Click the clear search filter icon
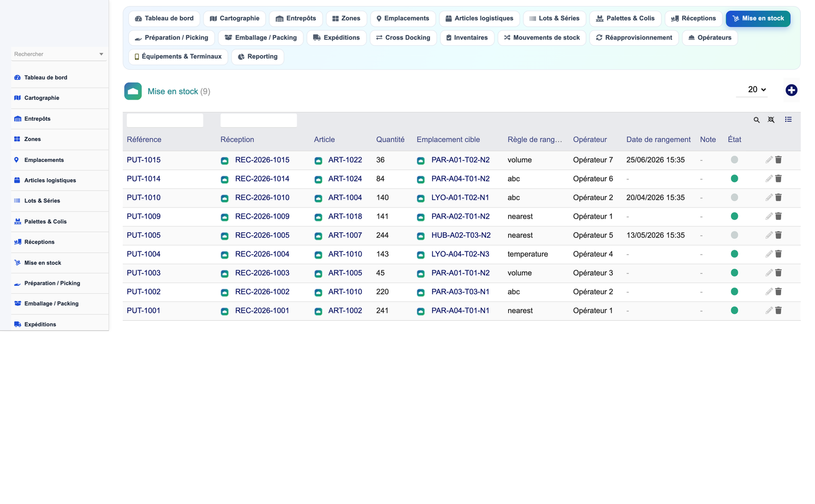The image size is (815, 504). [771, 120]
